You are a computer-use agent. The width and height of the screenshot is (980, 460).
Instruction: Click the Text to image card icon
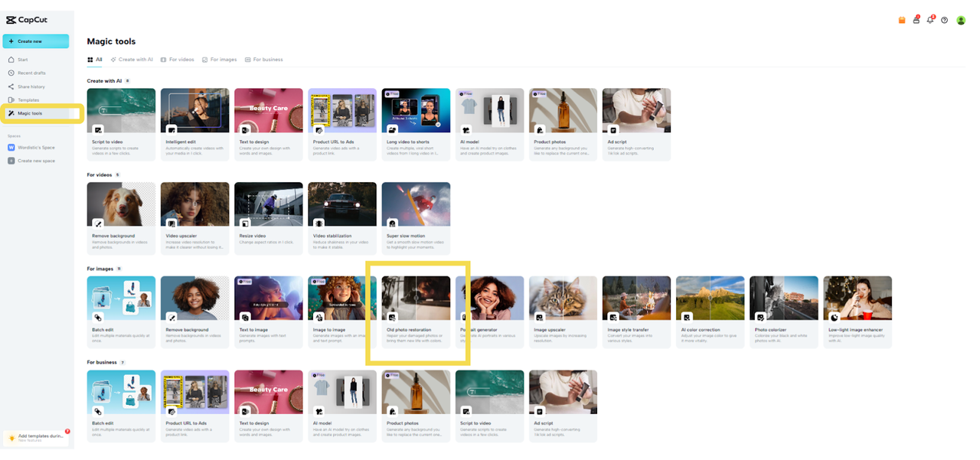245,317
